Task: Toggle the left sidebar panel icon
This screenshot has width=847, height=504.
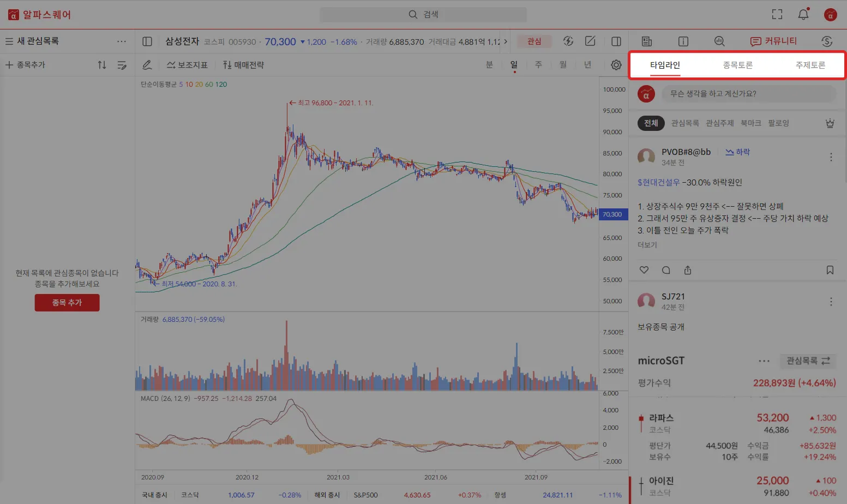Action: coord(147,41)
